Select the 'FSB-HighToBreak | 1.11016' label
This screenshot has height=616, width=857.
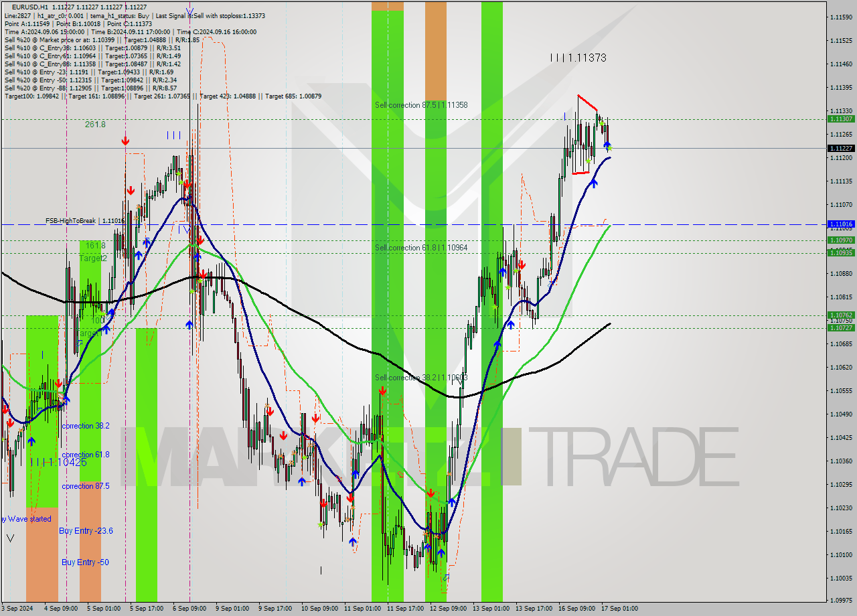tap(84, 220)
